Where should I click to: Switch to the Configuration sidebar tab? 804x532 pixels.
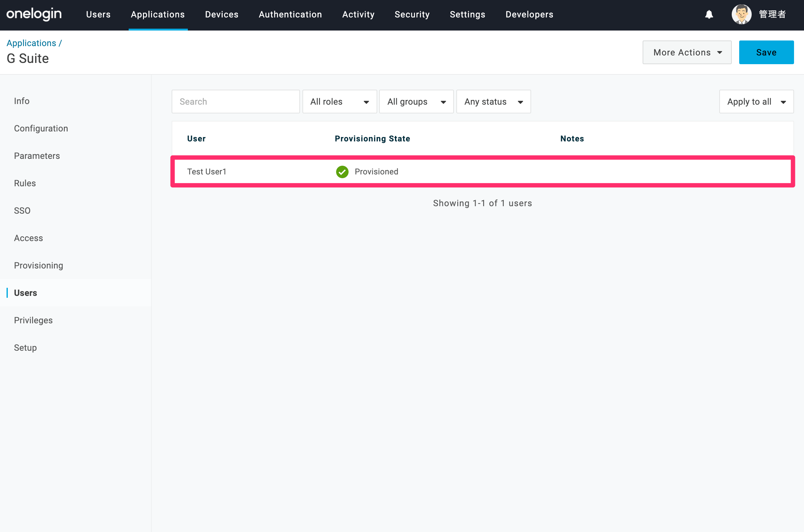pyautogui.click(x=41, y=129)
